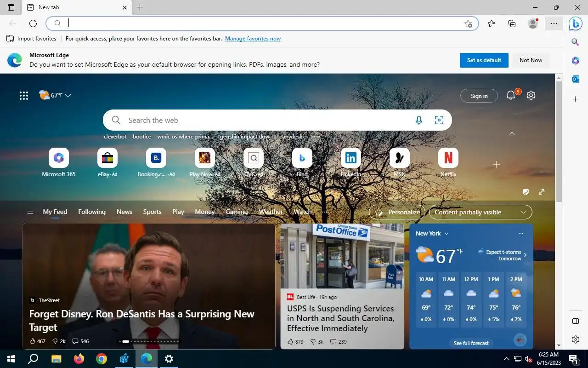Open the Windows Start menu
Screen dimensions: 588x368
pos(11,359)
